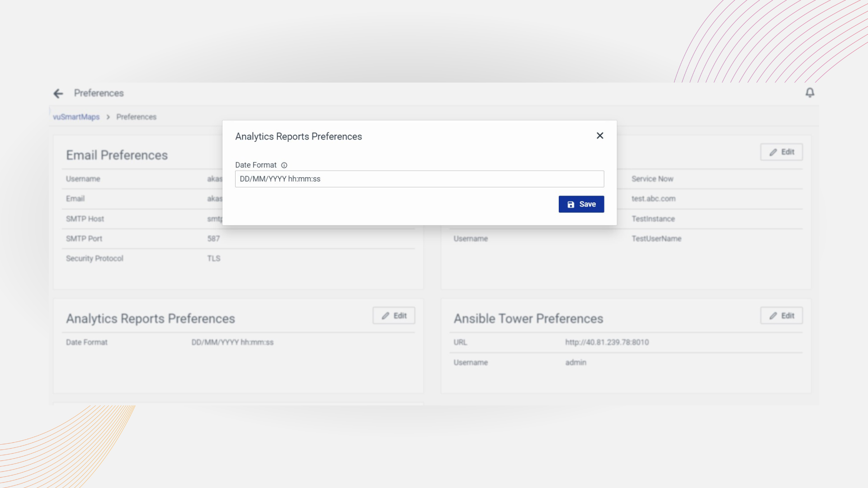Open the notification bell
This screenshot has width=868, height=488.
(x=810, y=93)
